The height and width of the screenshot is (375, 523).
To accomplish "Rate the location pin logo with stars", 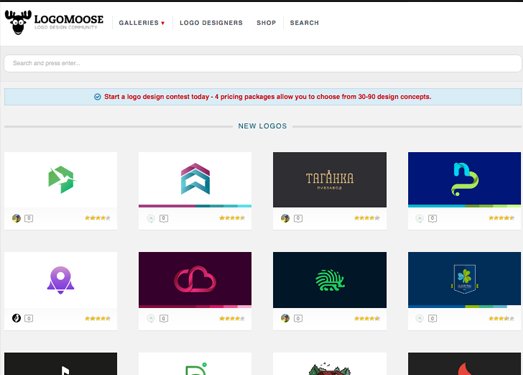I will click(97, 318).
